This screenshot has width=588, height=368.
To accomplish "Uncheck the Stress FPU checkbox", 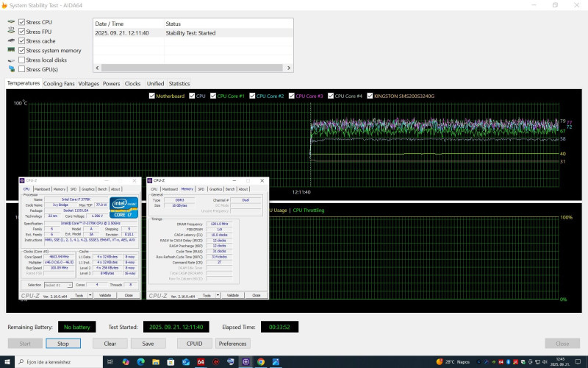I will pyautogui.click(x=22, y=32).
